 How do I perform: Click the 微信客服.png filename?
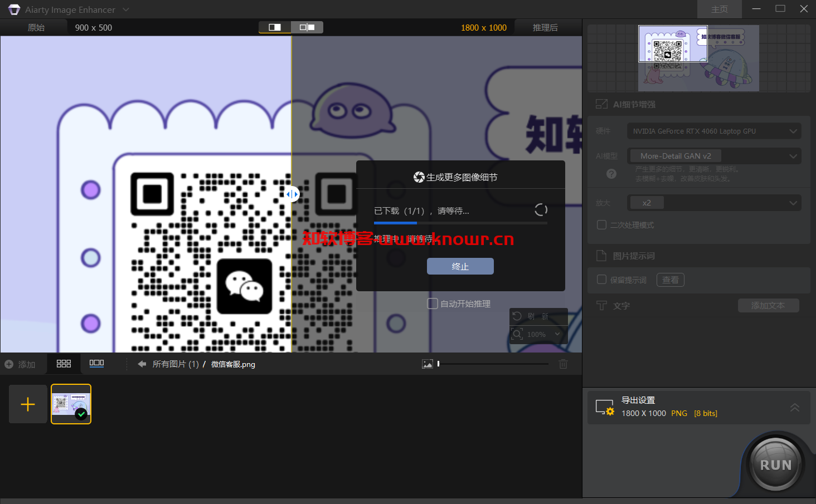[233, 364]
